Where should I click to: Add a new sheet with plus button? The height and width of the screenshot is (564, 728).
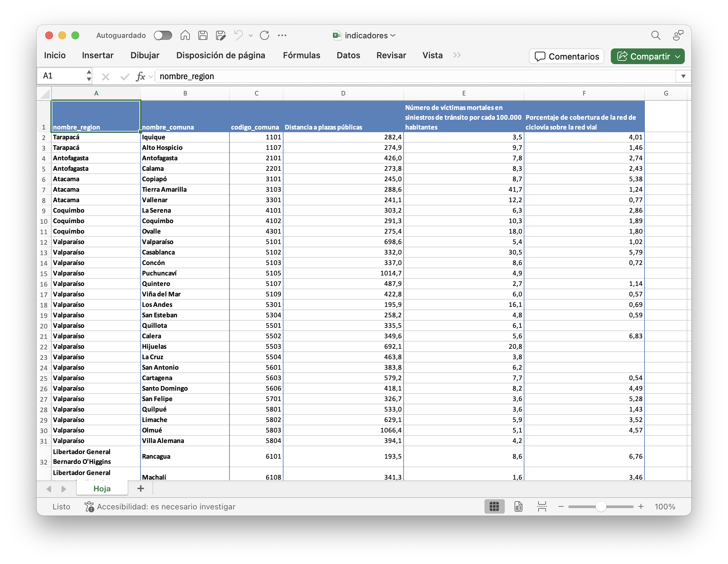(x=141, y=488)
